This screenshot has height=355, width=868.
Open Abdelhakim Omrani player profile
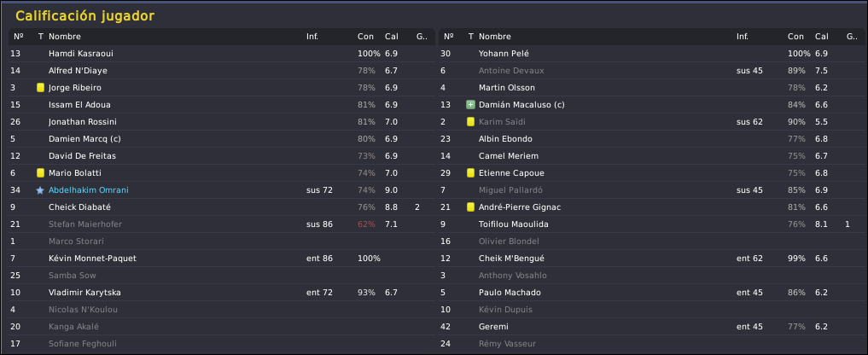(x=89, y=190)
